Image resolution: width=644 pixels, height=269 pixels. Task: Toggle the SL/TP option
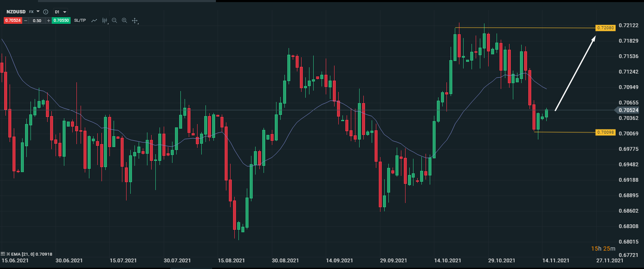click(x=80, y=20)
